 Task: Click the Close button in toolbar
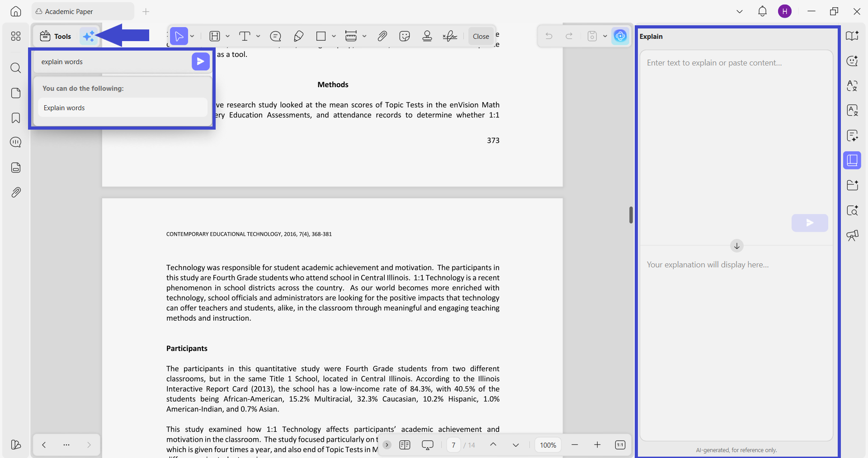481,36
